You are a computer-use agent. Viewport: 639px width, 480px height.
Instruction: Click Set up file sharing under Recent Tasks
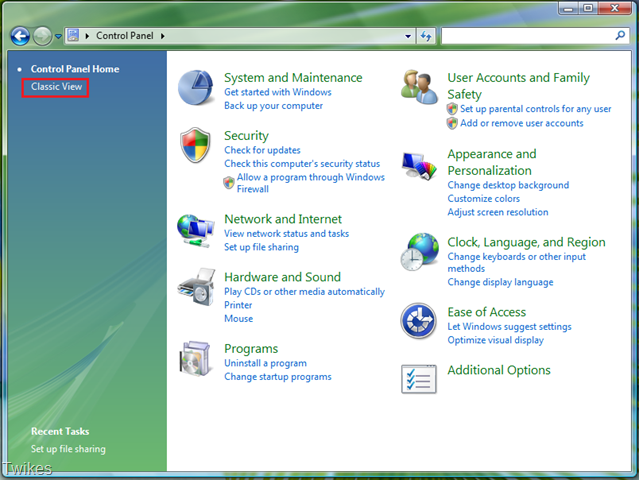coord(68,449)
